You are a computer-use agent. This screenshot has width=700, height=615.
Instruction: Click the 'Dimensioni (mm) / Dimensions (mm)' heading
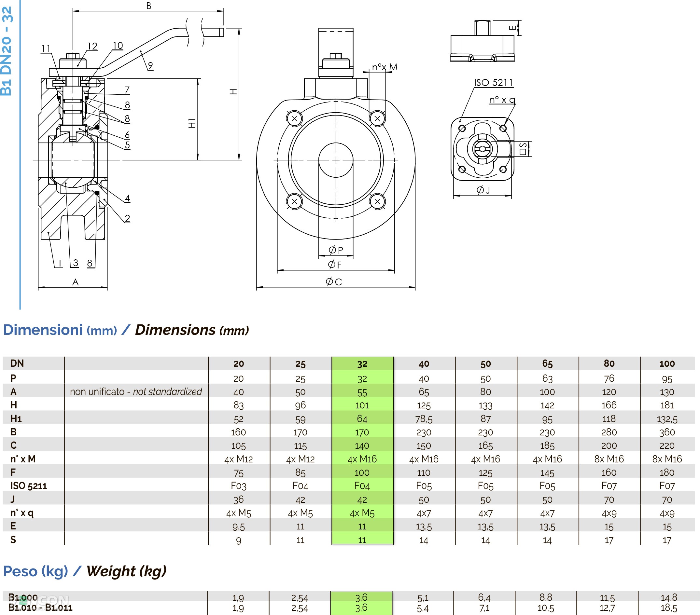point(126,330)
